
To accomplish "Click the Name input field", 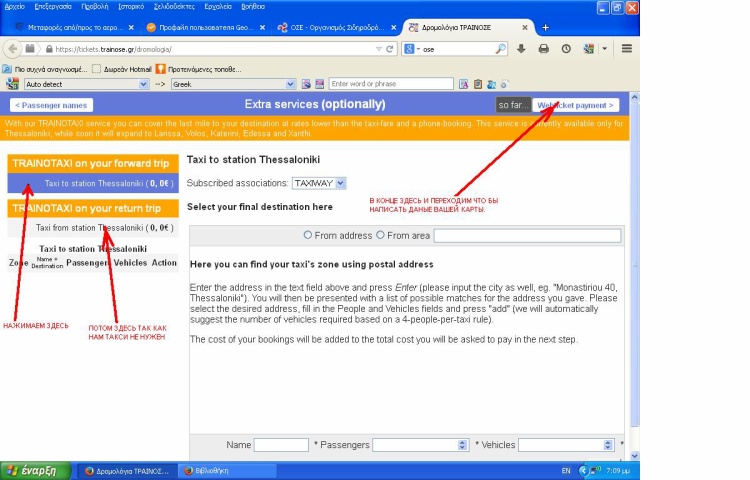I will [x=281, y=445].
